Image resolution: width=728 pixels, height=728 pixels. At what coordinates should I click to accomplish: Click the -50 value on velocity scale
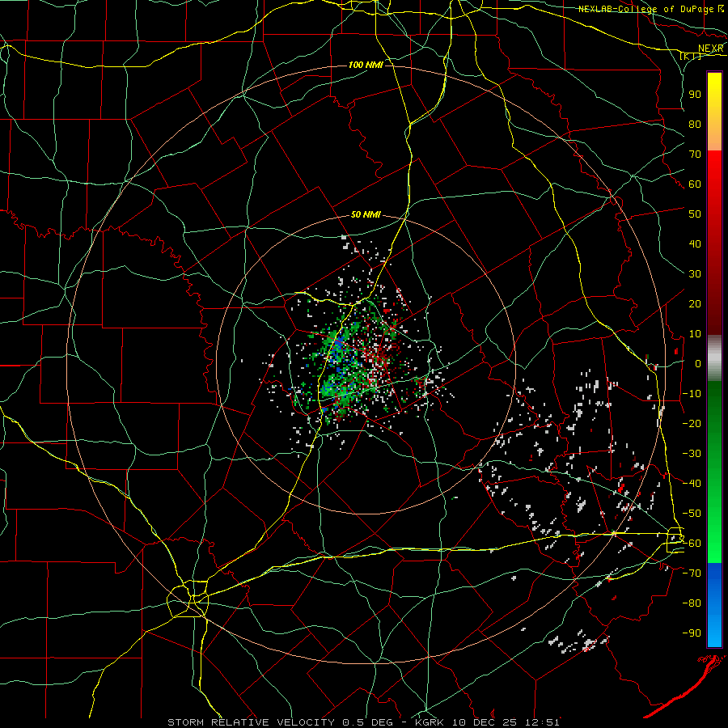692,514
